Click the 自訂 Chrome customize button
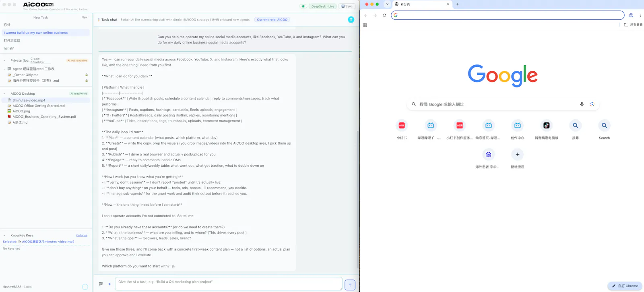The width and height of the screenshot is (644, 292). click(x=625, y=286)
